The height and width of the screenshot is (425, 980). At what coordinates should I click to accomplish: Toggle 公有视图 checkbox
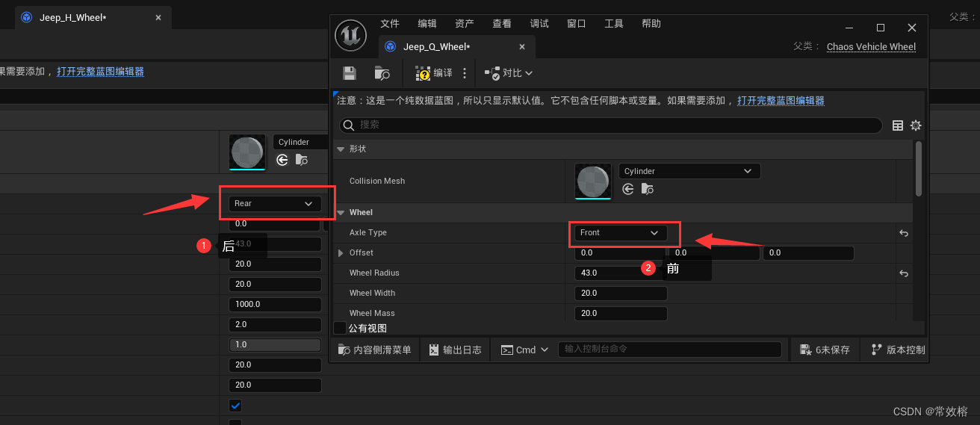(x=340, y=328)
